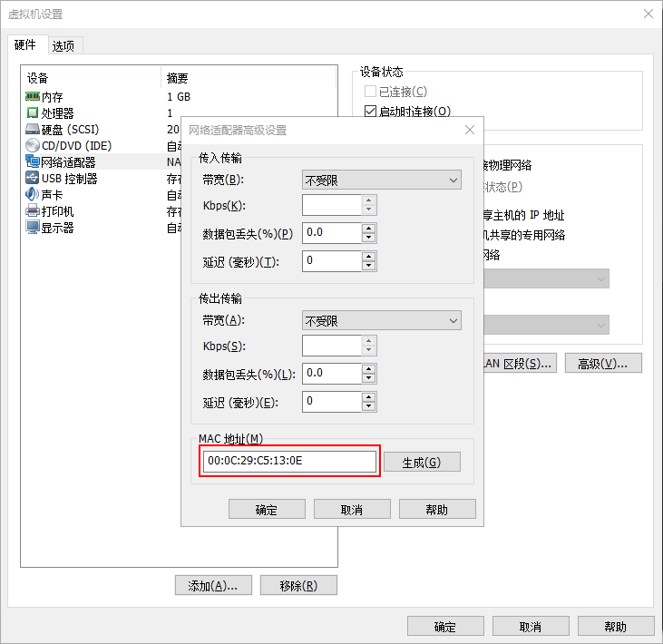Image resolution: width=663 pixels, height=644 pixels.
Task: Decrease outgoing latency (E) with down arrow
Action: [369, 406]
